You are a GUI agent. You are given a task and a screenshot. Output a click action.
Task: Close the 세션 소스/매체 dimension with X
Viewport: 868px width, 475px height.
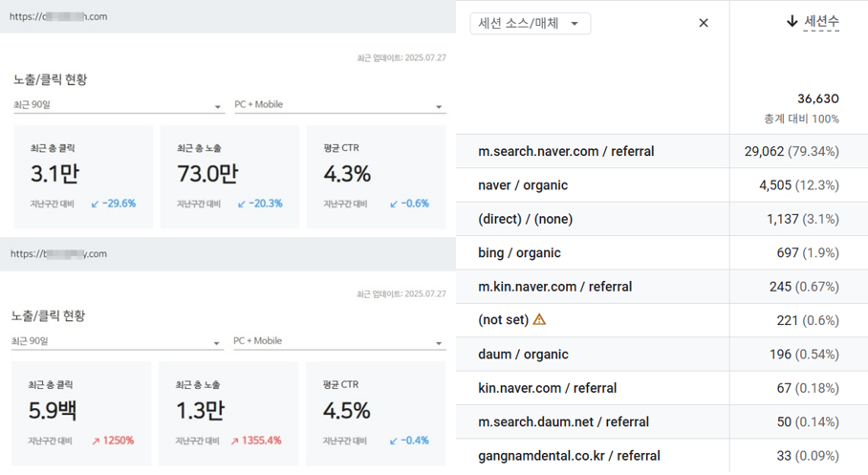(x=704, y=23)
